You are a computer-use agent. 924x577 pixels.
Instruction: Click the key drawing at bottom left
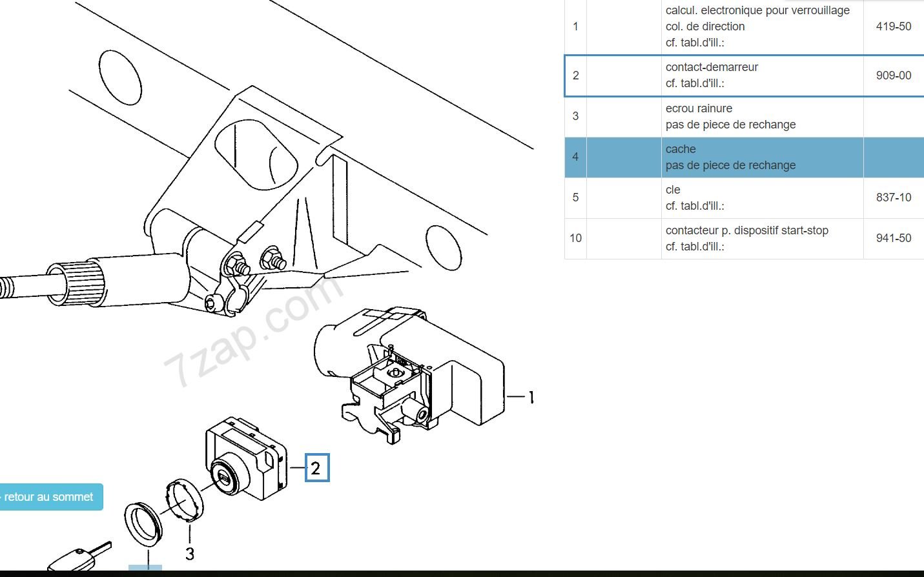[x=77, y=558]
